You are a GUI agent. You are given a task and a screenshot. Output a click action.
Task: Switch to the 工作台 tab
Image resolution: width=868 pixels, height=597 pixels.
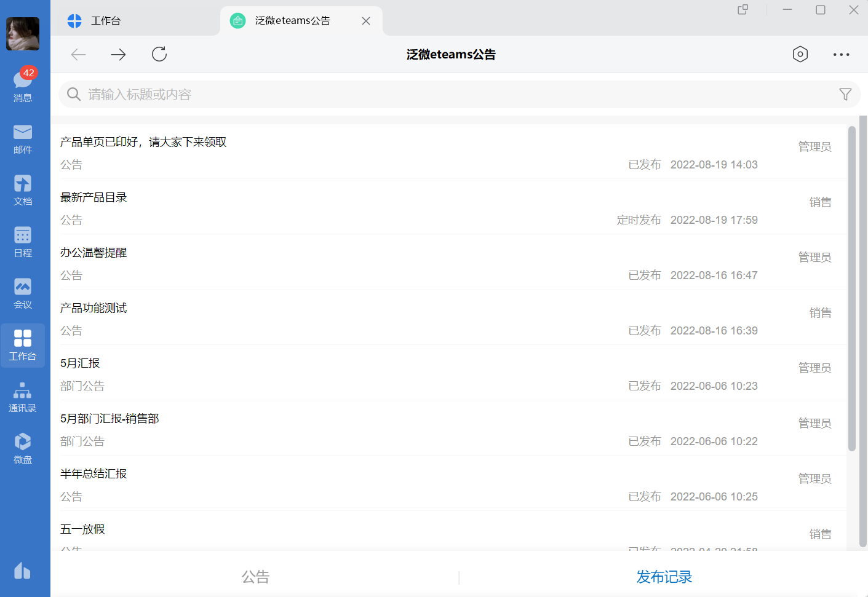(106, 21)
